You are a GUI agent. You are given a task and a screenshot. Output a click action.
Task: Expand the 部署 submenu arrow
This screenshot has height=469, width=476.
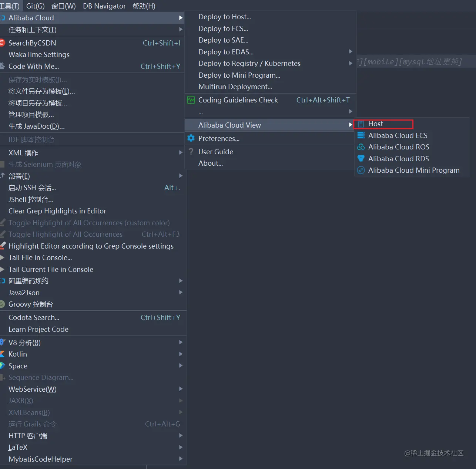coord(181,176)
